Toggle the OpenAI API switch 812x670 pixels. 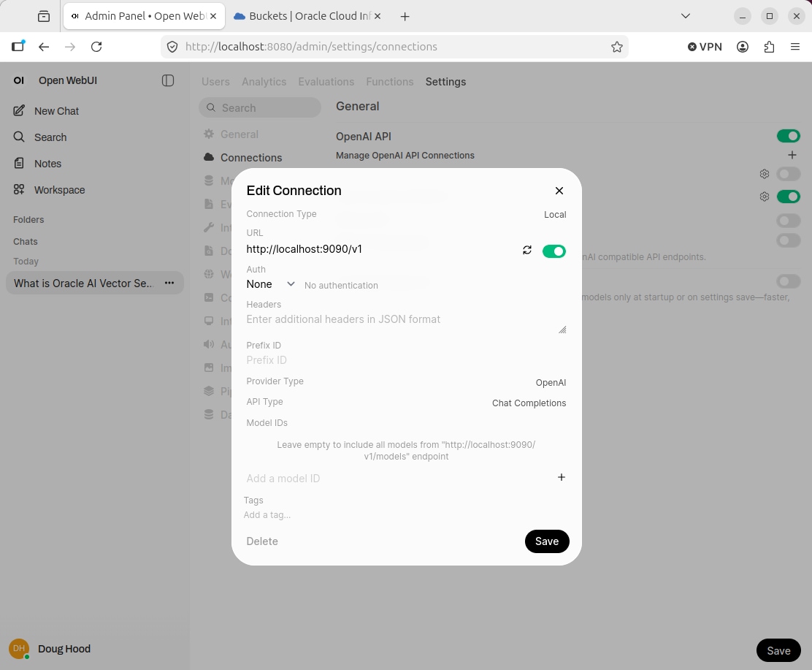788,137
